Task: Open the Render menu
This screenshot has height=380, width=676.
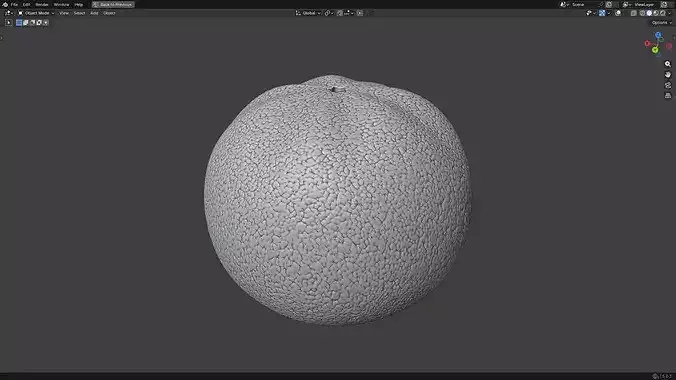Action: click(42, 4)
